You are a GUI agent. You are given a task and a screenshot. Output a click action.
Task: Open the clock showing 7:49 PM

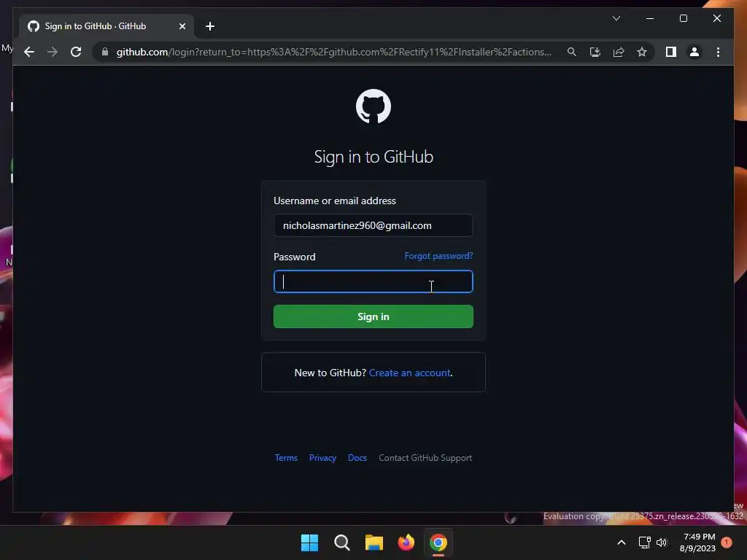click(697, 542)
